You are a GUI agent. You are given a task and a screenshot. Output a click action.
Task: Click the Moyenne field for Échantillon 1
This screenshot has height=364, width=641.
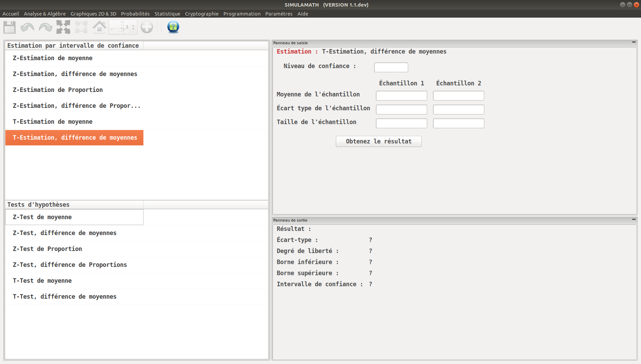click(401, 95)
